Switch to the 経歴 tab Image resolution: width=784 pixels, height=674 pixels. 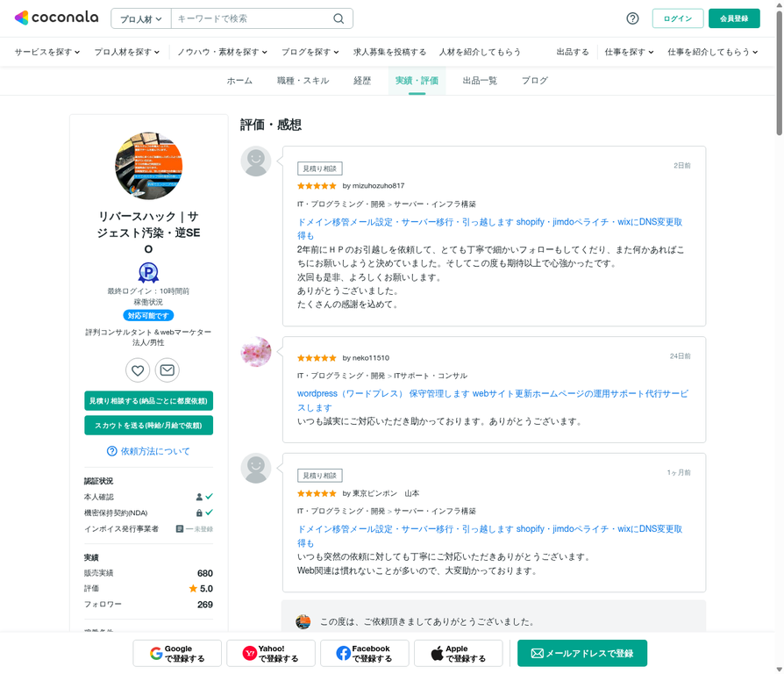[362, 80]
